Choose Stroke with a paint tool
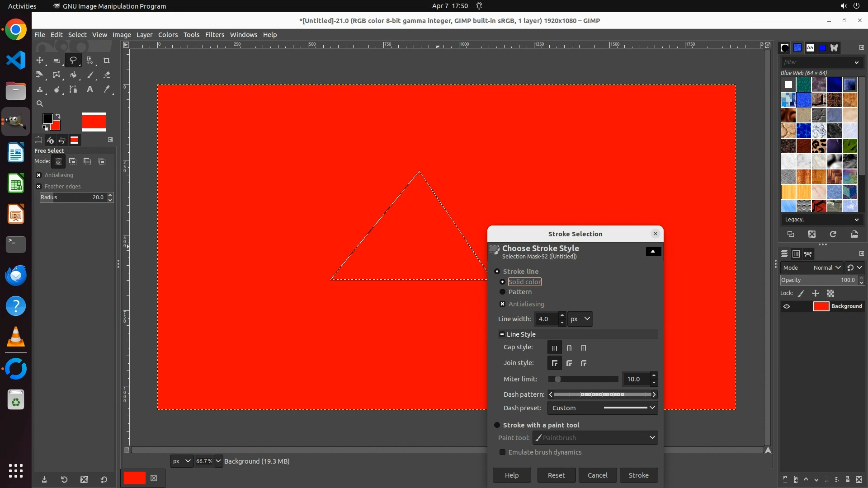Image resolution: width=868 pixels, height=488 pixels. [497, 425]
